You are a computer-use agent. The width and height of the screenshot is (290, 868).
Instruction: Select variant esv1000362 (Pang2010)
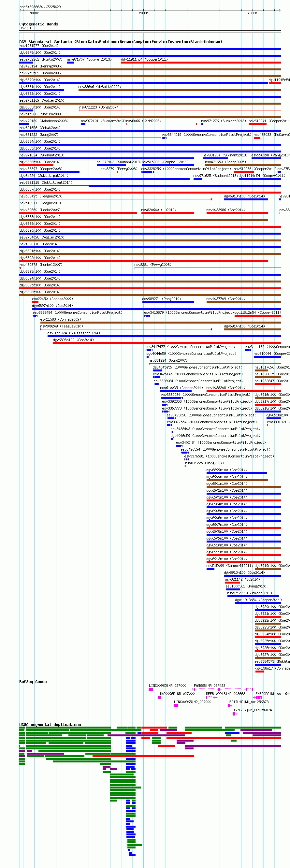click(x=246, y=586)
